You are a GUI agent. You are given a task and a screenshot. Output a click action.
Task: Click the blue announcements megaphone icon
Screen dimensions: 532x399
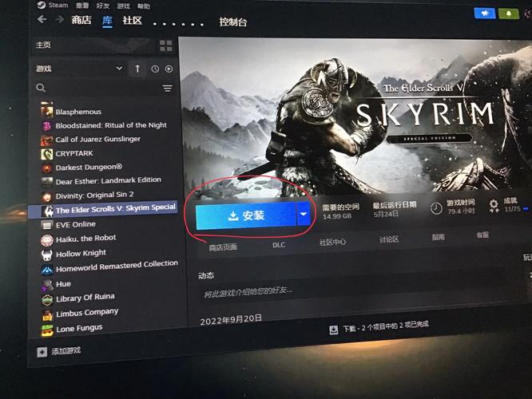pyautogui.click(x=485, y=14)
